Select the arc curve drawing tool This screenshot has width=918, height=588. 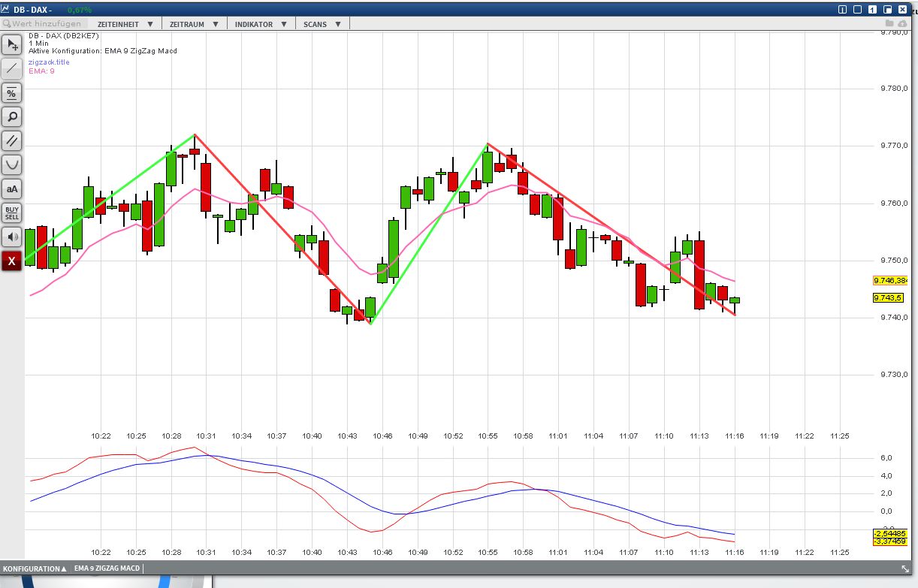pyautogui.click(x=12, y=165)
